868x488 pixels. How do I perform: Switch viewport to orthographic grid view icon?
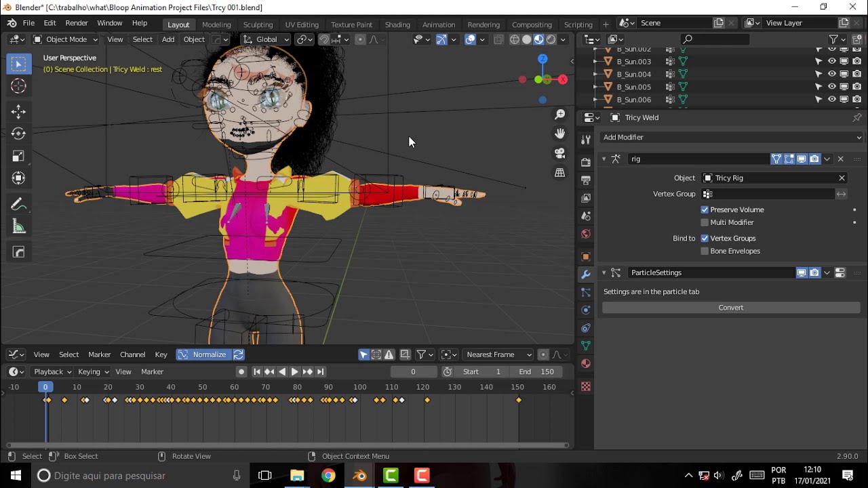coord(559,173)
